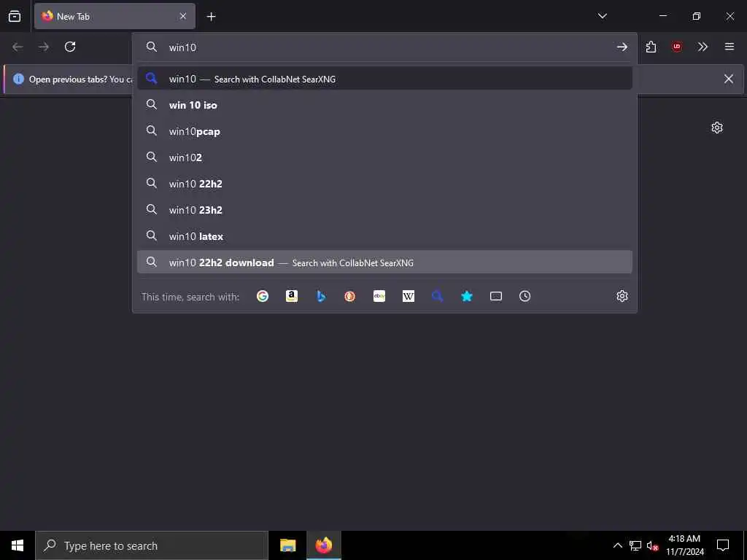Select suggestion win10 22h2

[385, 183]
